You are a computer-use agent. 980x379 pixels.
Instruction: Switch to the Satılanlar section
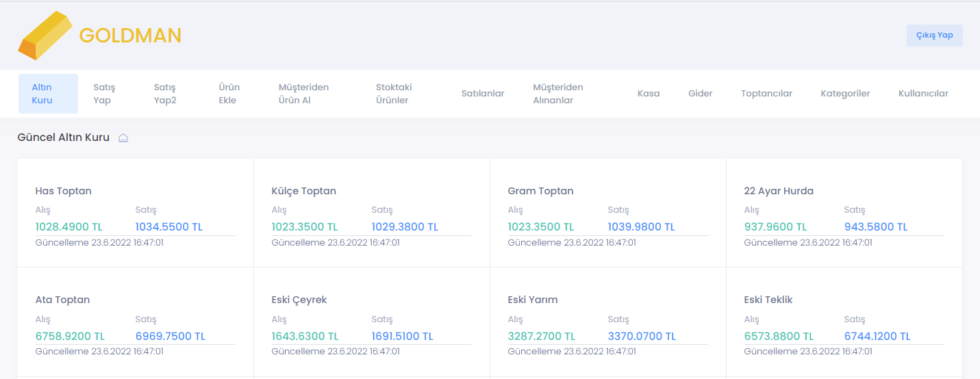tap(483, 94)
